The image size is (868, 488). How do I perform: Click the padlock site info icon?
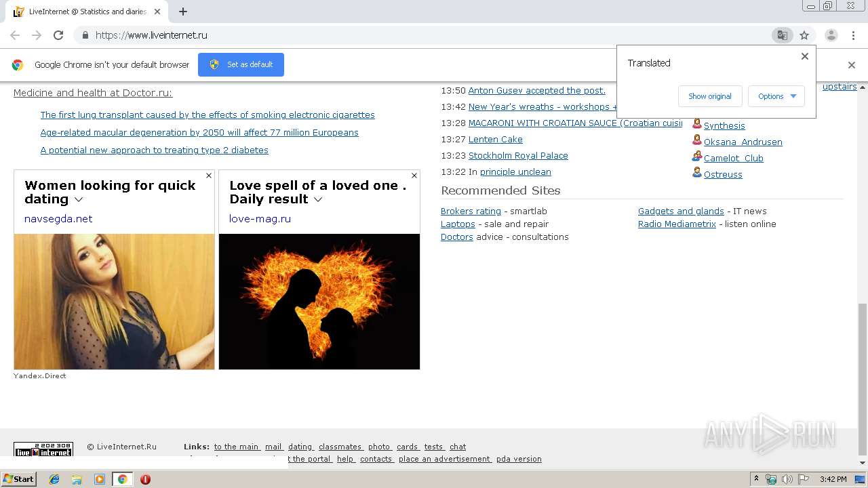tap(85, 35)
